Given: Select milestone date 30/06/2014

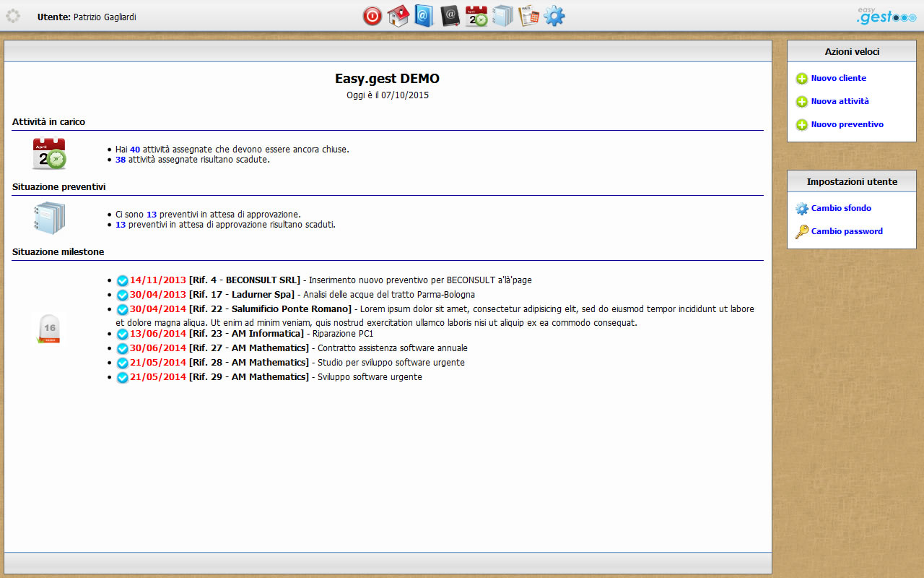Looking at the screenshot, I should click(x=158, y=348).
